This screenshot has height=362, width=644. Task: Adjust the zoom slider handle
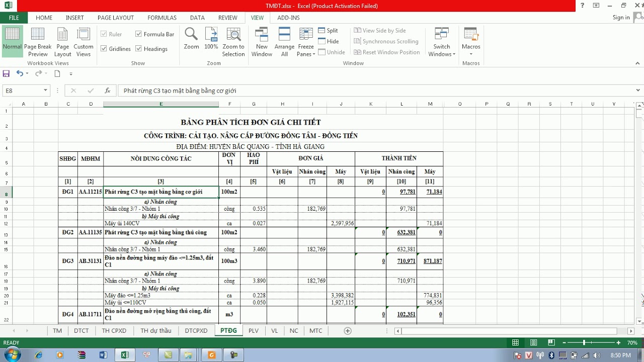(x=584, y=342)
